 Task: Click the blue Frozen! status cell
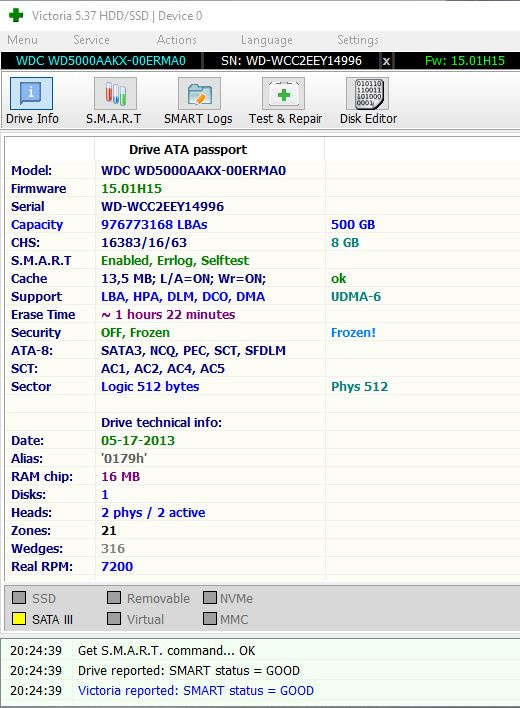click(x=353, y=333)
